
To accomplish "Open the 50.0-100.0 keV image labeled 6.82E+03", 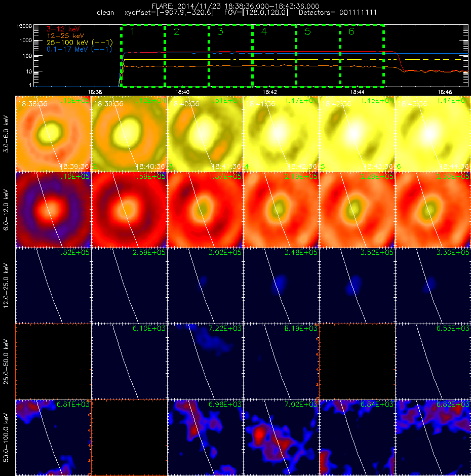I will click(433, 437).
